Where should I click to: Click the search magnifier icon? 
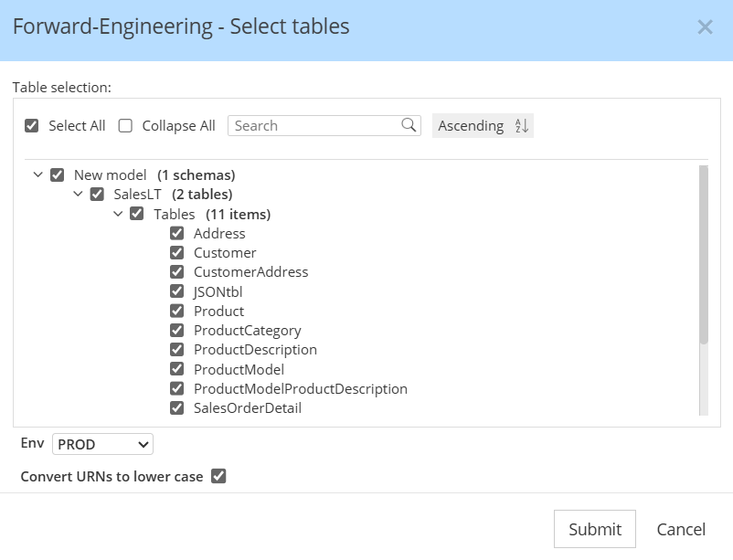[x=409, y=125]
